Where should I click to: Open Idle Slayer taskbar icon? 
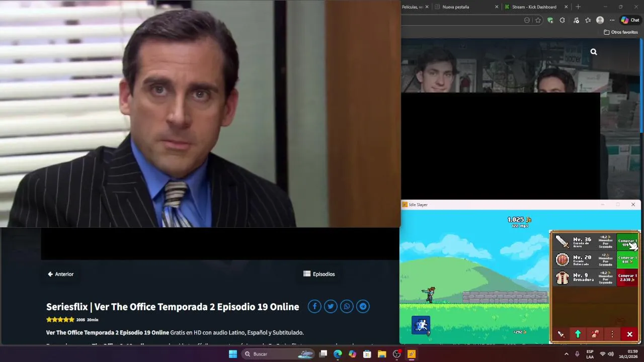(x=412, y=354)
